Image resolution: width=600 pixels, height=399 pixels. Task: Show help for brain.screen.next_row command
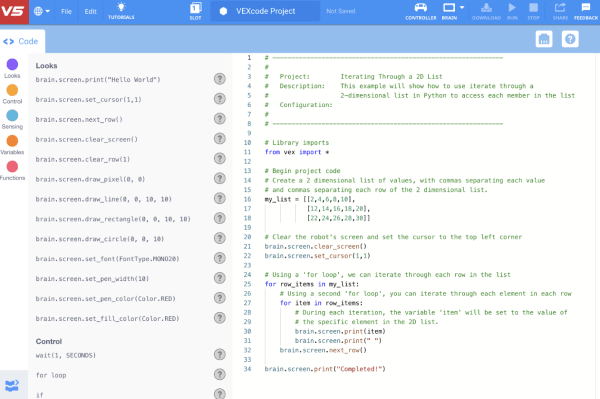pyautogui.click(x=220, y=119)
